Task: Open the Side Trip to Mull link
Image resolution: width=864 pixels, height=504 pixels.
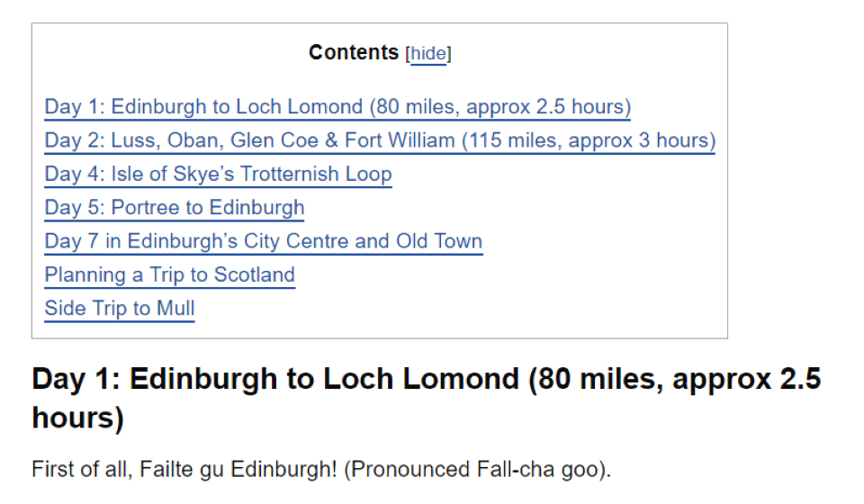Action: click(x=119, y=309)
